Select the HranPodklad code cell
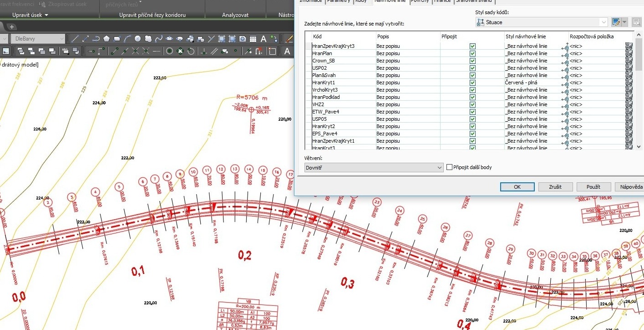Screen dimensions: 644x330 (344, 97)
